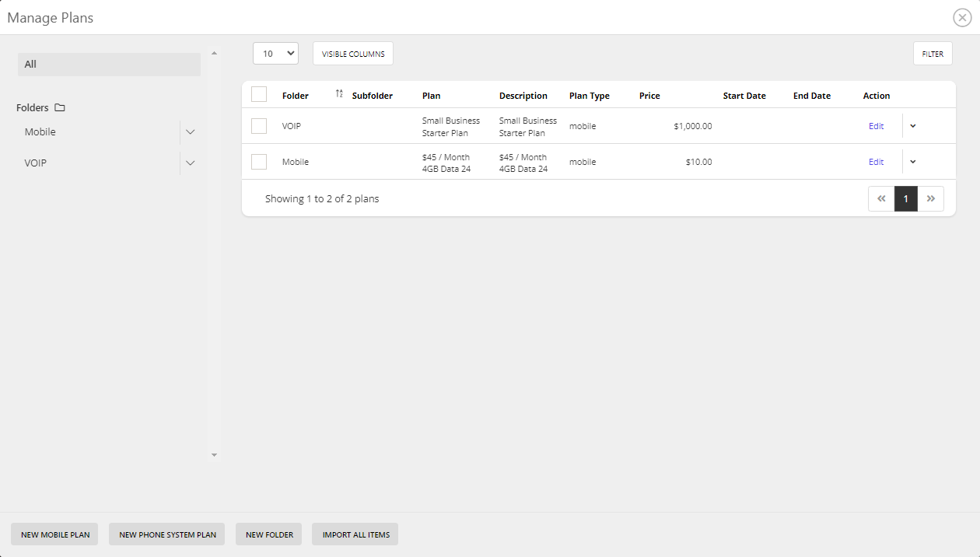
Task: Select the All folders item
Action: [x=109, y=65]
